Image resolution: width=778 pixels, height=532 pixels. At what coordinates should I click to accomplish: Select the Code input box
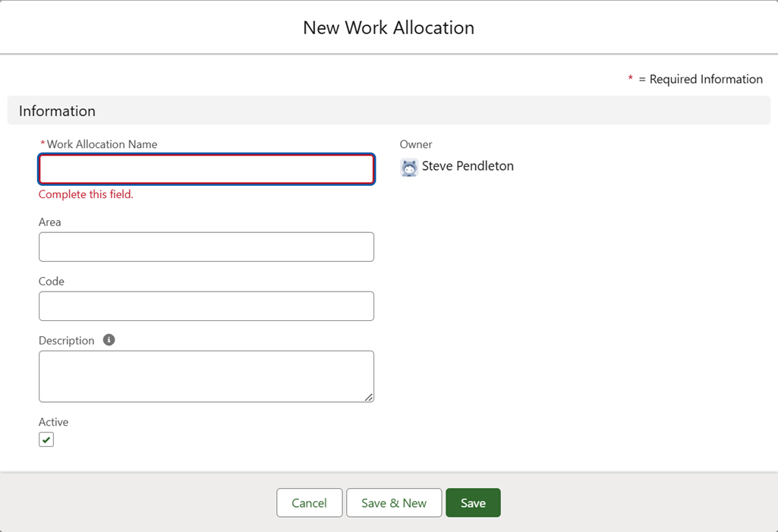(x=206, y=306)
